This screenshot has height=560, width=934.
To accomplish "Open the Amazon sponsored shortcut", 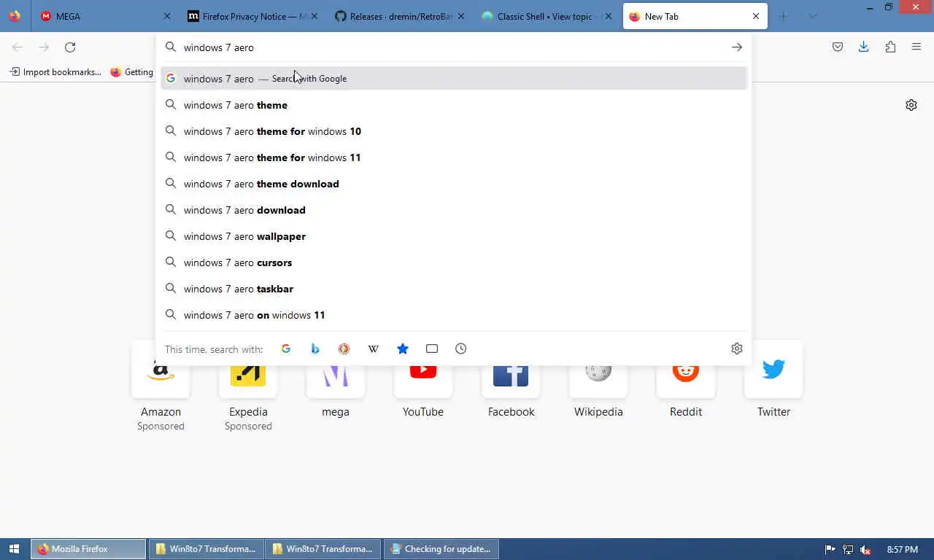I will tap(161, 386).
